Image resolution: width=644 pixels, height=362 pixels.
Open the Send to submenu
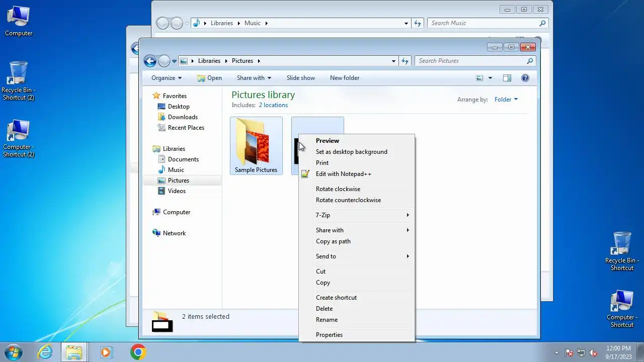(x=357, y=256)
